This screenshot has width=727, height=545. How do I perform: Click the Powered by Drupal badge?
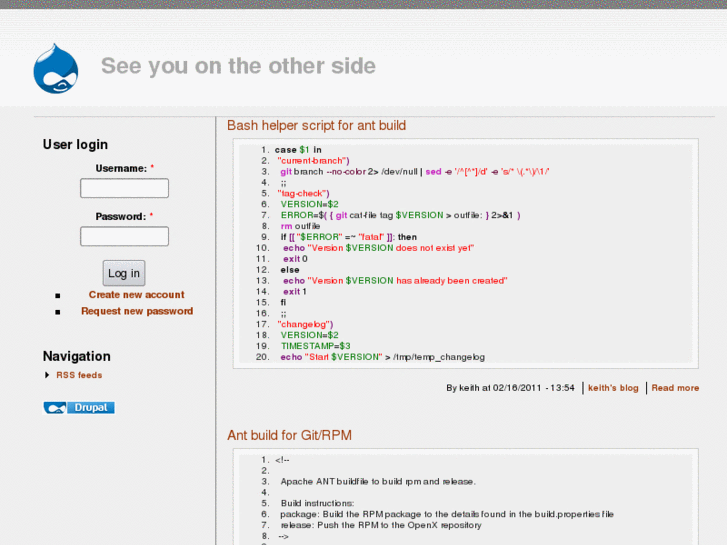pos(79,407)
